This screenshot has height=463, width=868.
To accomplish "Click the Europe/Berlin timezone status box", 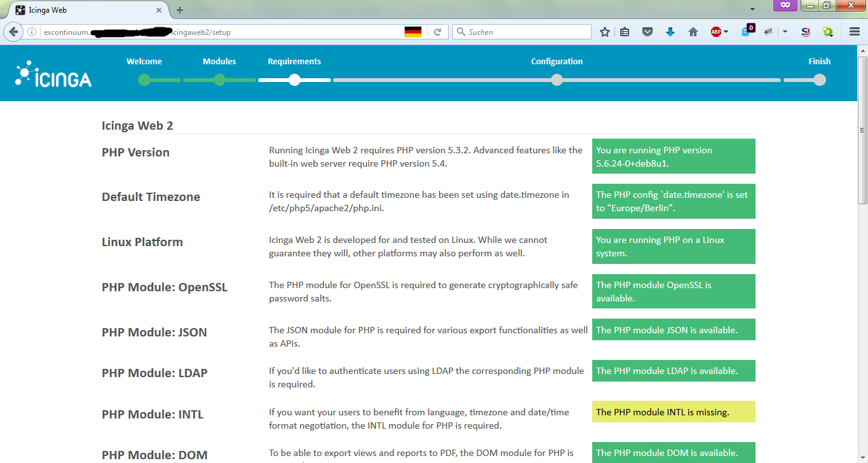I will [674, 201].
